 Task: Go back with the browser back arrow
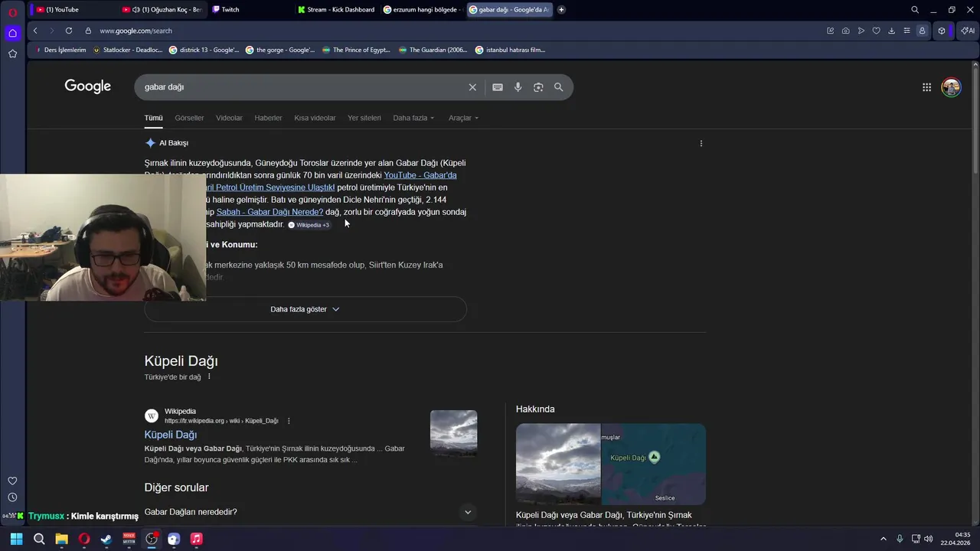(35, 31)
